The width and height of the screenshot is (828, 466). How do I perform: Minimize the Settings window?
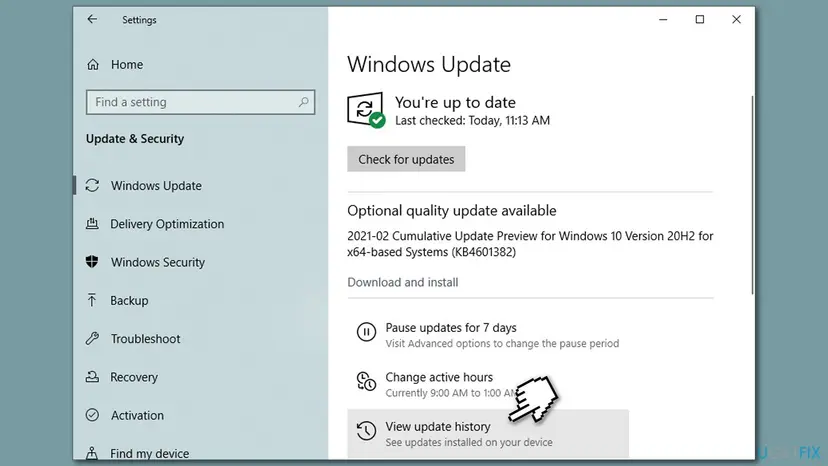[x=663, y=20]
